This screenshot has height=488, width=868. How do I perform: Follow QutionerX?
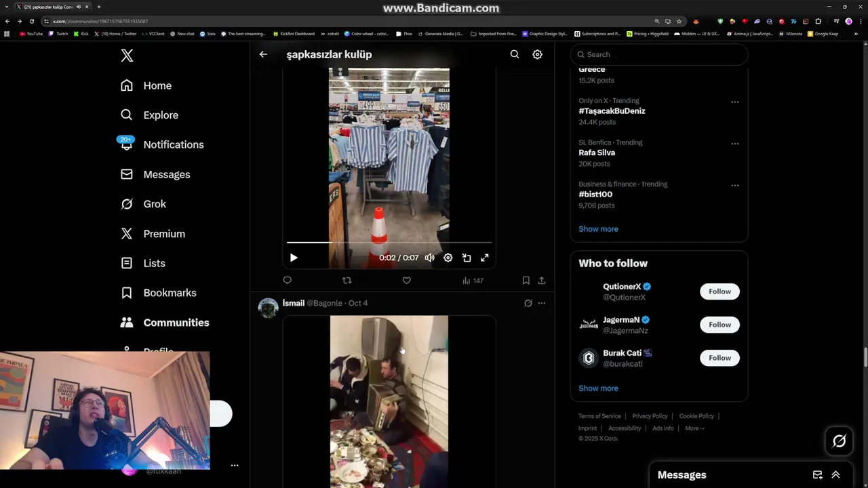[719, 291]
